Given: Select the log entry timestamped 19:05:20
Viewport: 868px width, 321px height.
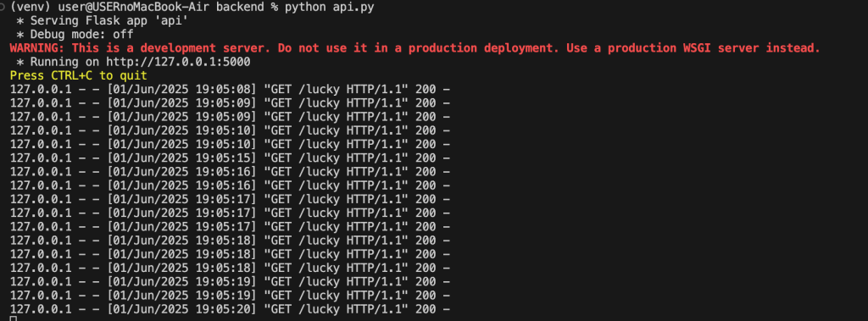Looking at the screenshot, I should click(x=231, y=308).
